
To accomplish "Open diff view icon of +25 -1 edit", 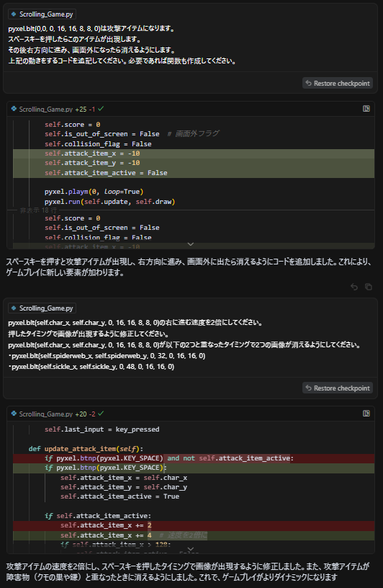I will tap(366, 109).
